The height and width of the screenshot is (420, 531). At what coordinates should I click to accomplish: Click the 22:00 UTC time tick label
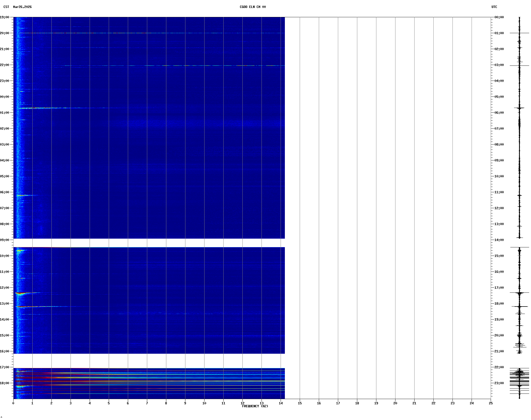click(499, 367)
